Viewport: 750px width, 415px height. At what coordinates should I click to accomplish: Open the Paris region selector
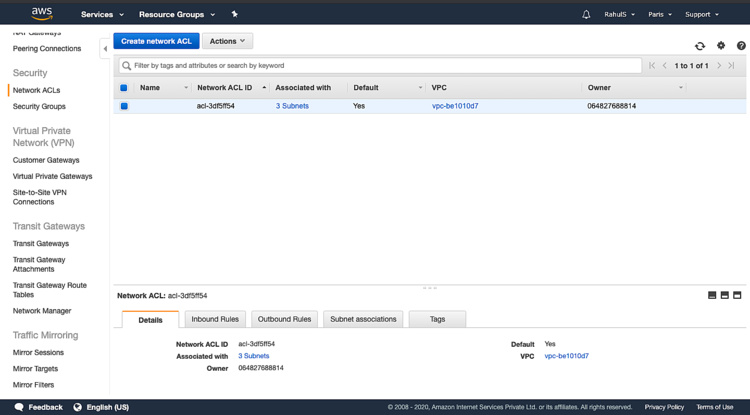[659, 15]
